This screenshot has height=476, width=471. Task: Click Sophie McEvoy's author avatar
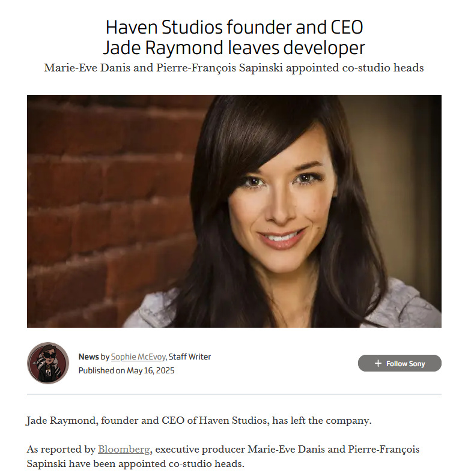(48, 363)
